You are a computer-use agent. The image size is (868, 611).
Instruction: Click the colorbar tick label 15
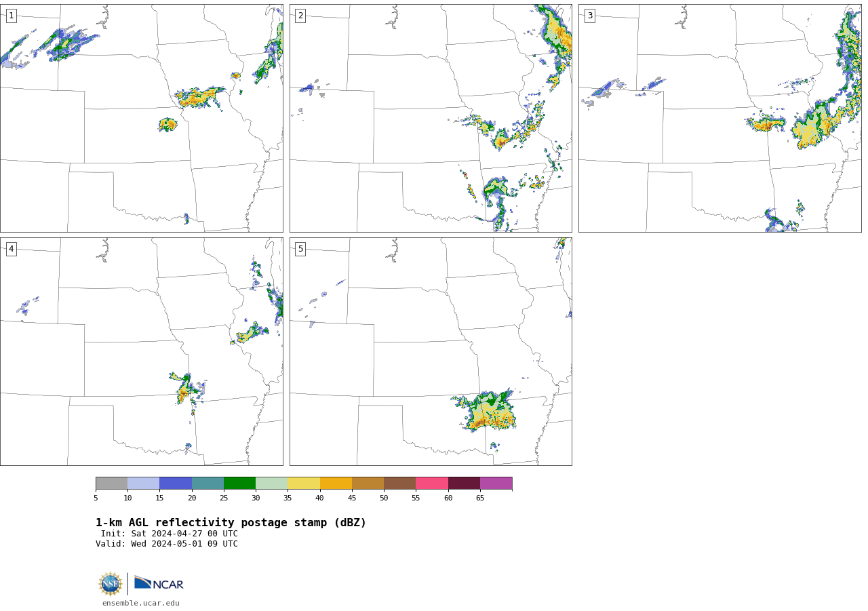click(159, 498)
